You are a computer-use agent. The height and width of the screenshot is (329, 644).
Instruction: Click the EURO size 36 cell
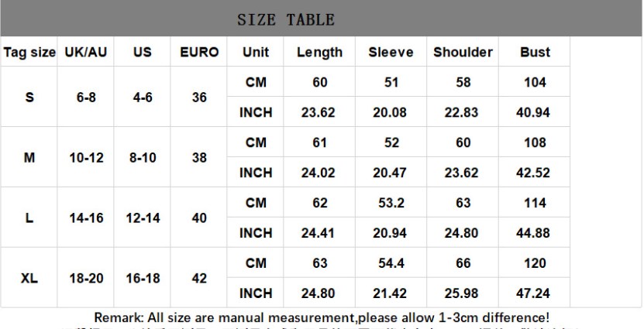pos(199,98)
